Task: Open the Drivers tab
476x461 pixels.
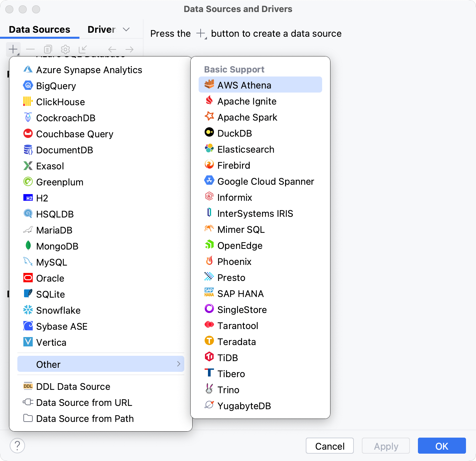Action: [x=101, y=29]
